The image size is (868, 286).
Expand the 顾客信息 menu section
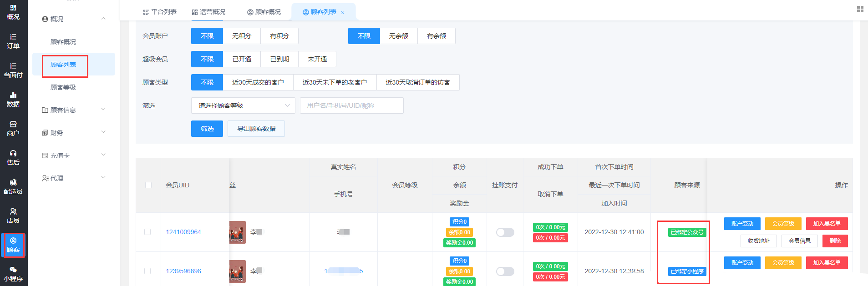(x=103, y=110)
